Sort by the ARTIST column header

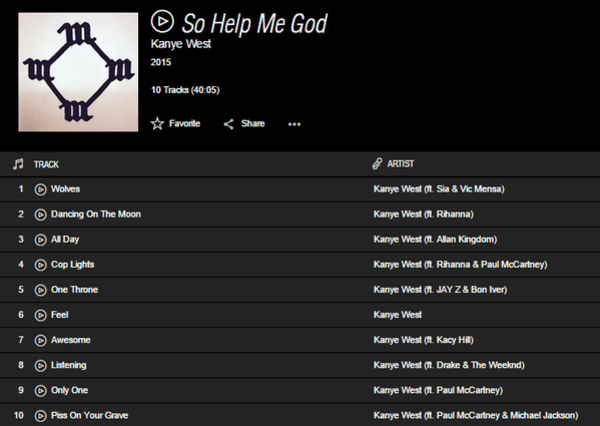400,163
